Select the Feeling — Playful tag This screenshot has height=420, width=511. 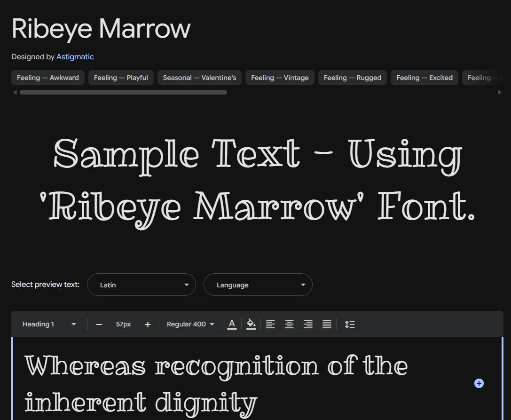coord(121,78)
